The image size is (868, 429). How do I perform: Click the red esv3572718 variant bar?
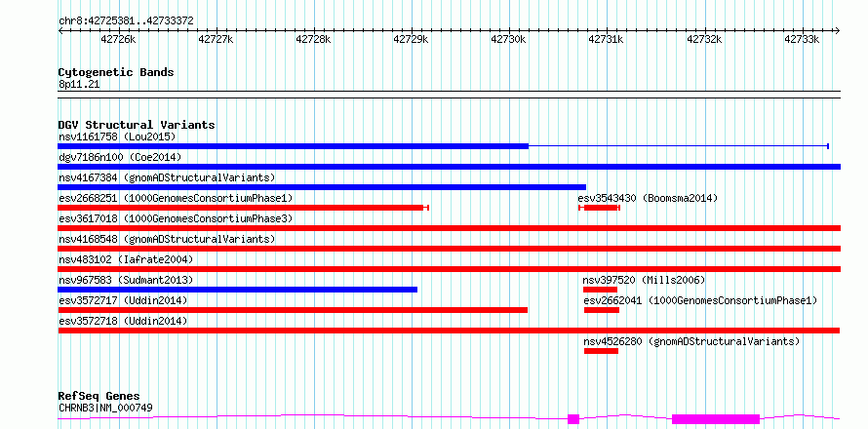click(x=449, y=331)
